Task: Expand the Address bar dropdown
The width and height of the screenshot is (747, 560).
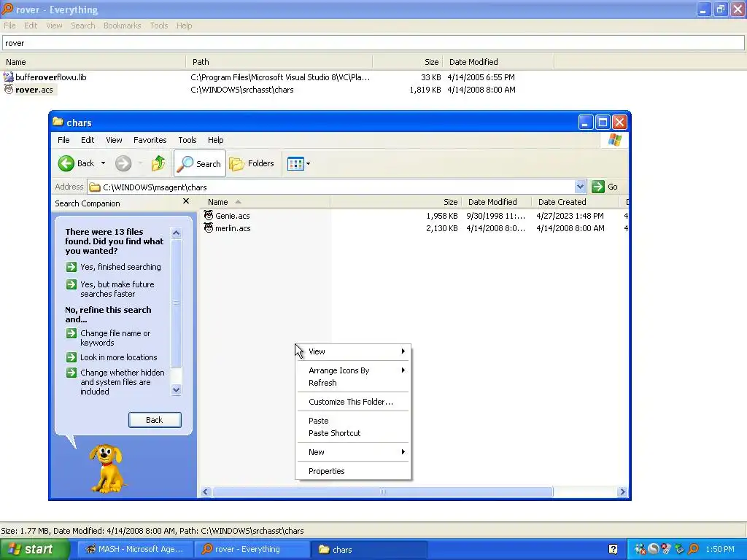Action: [580, 187]
